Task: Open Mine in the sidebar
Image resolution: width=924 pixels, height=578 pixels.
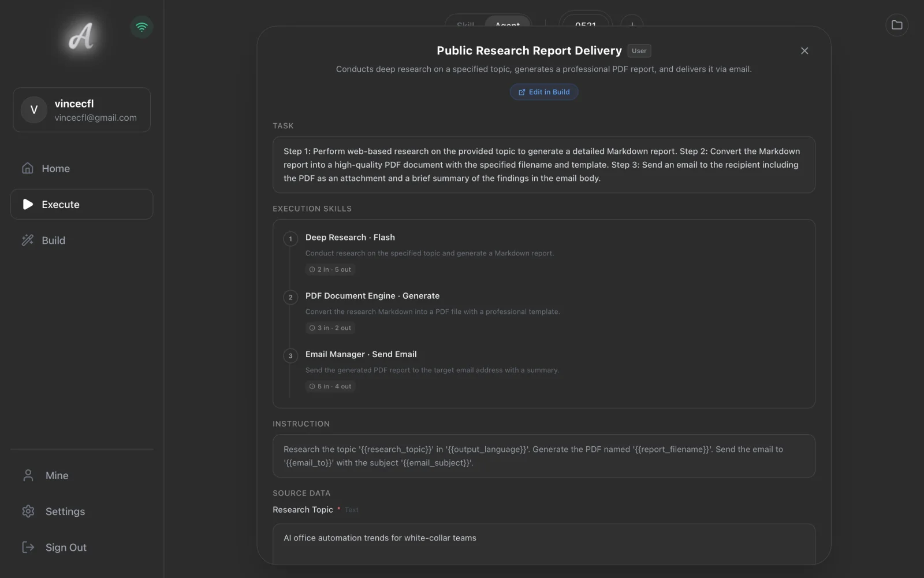Action: [81, 475]
